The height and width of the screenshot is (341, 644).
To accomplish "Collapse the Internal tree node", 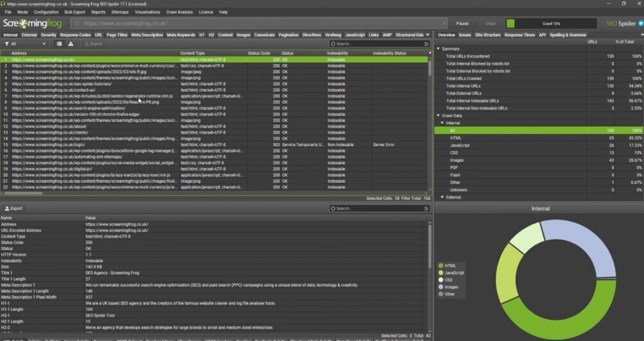I will (443, 123).
